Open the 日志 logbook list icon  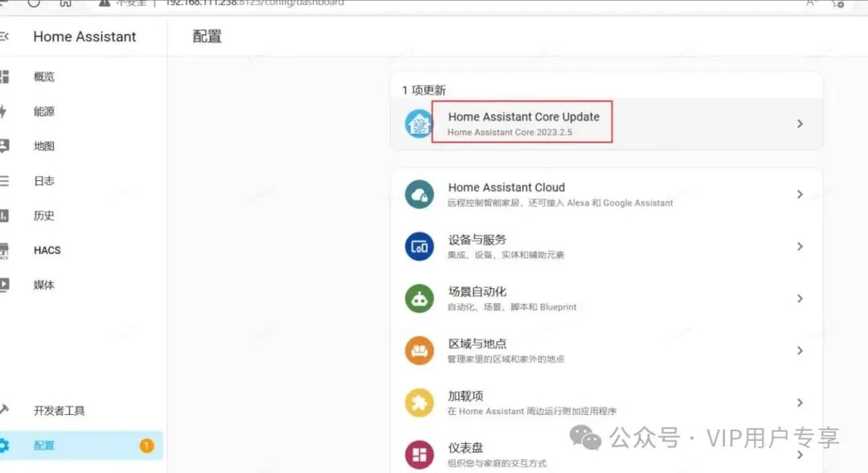click(x=5, y=181)
